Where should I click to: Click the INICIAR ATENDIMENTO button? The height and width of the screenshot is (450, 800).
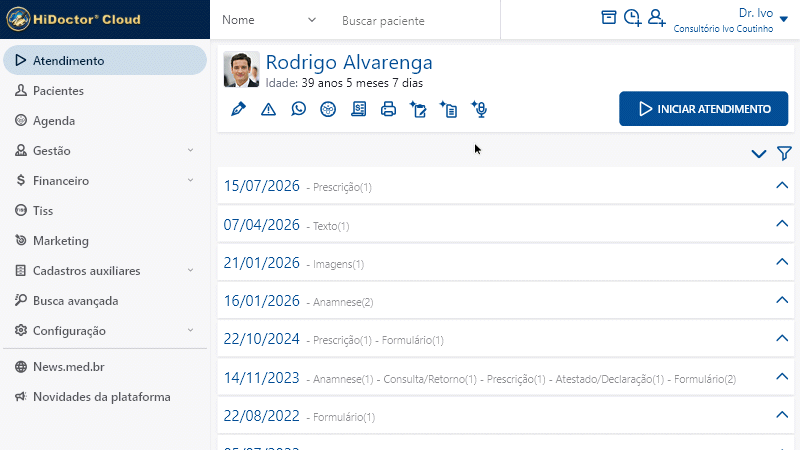coord(704,109)
